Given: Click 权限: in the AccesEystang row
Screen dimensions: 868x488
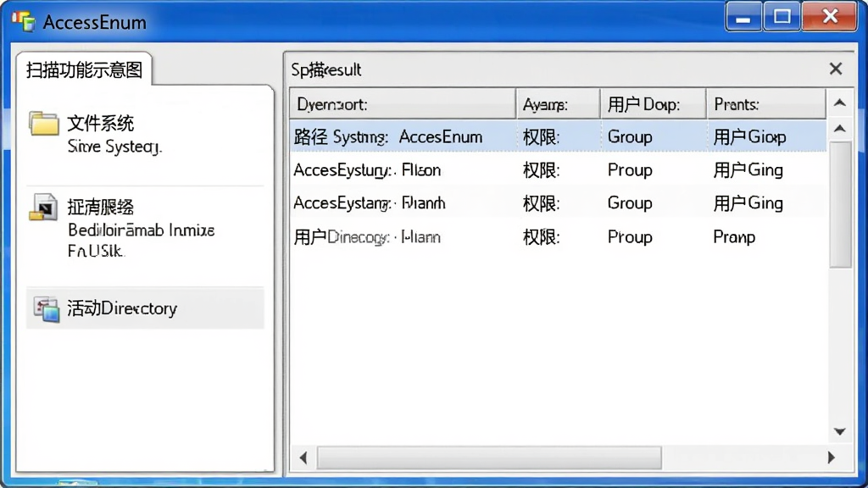Looking at the screenshot, I should tap(542, 203).
